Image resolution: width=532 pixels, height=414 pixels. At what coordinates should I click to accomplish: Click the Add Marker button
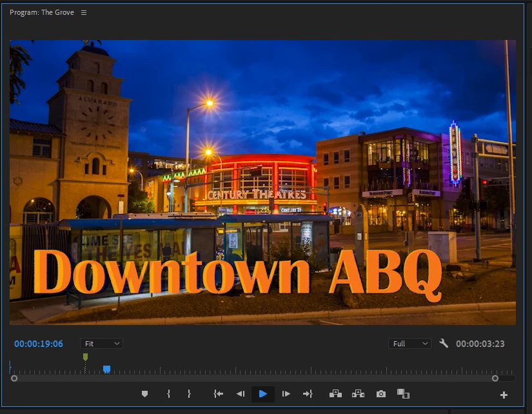(x=144, y=394)
